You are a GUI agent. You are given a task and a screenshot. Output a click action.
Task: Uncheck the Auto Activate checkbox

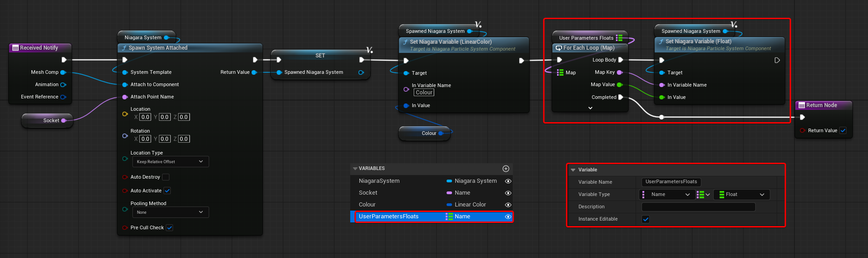[167, 191]
